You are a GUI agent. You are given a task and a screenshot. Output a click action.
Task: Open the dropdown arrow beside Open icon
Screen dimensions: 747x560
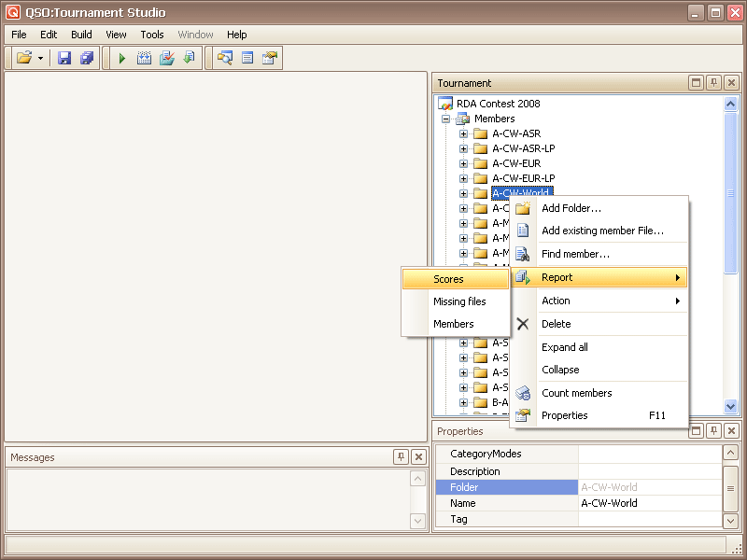pos(40,58)
